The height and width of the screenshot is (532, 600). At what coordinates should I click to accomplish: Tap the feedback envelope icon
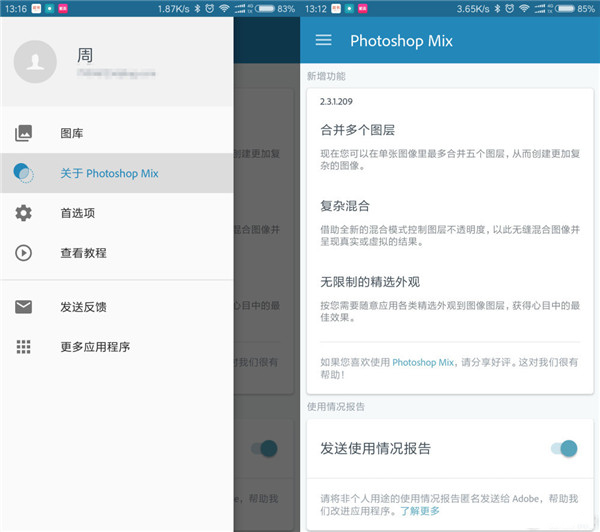point(23,307)
